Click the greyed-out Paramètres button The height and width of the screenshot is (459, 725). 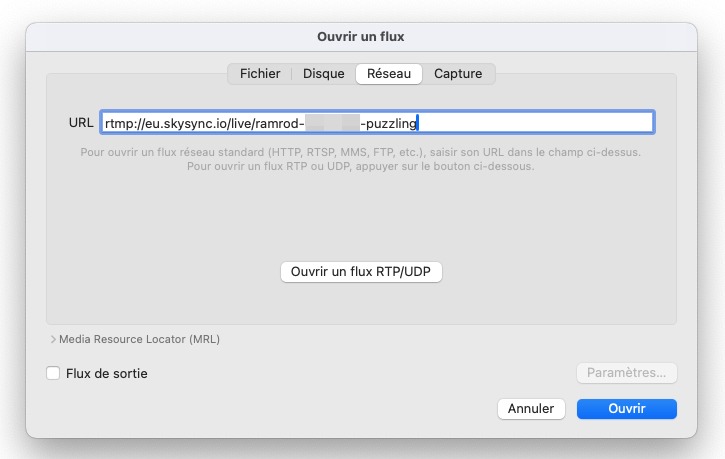(x=627, y=373)
